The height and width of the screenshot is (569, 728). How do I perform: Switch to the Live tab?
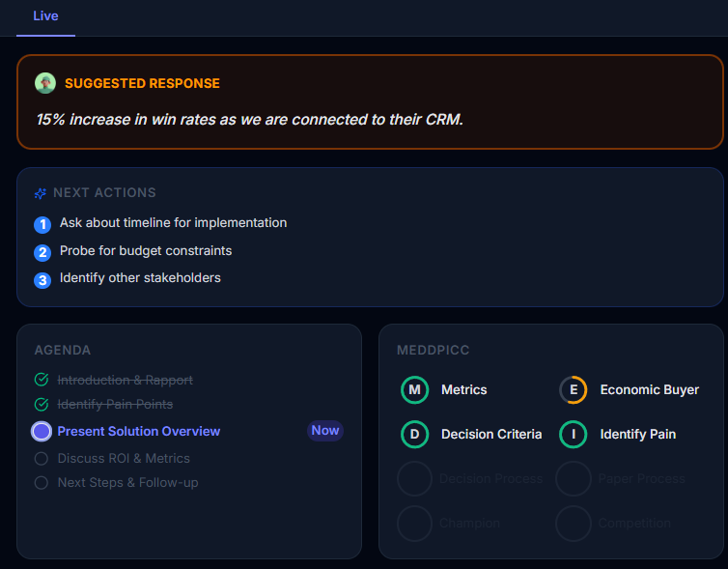click(x=45, y=16)
